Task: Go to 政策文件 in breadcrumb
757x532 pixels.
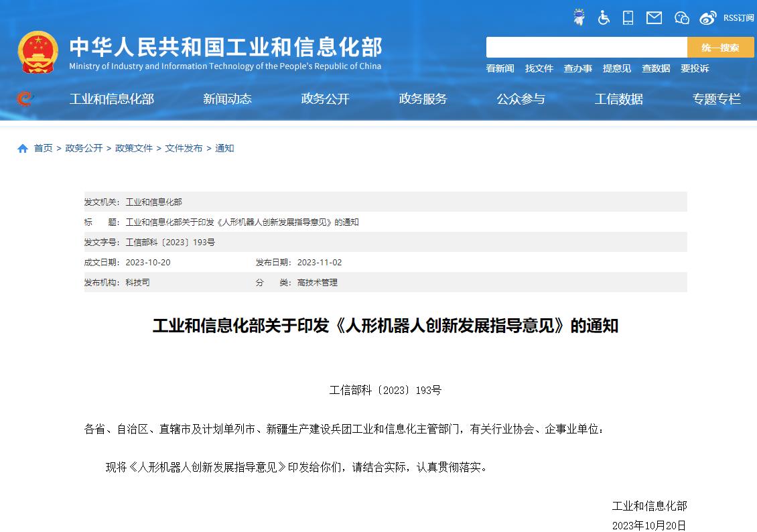Action: [134, 148]
